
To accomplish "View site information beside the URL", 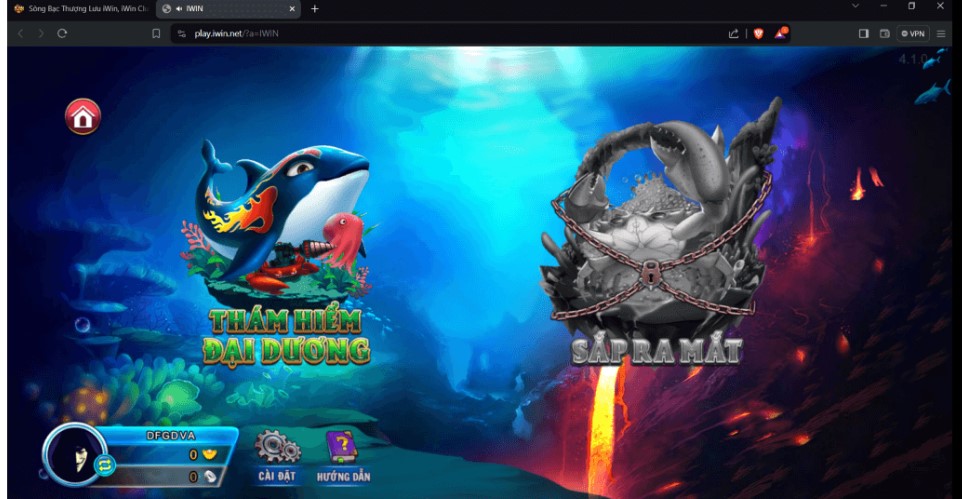I will (x=182, y=33).
